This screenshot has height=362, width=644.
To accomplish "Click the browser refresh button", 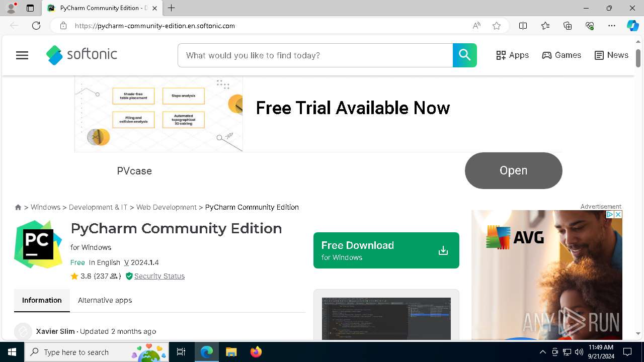I will pos(36,26).
